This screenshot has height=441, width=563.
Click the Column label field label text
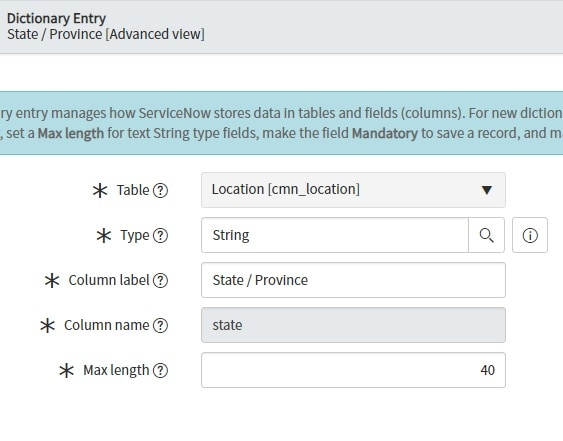point(109,280)
